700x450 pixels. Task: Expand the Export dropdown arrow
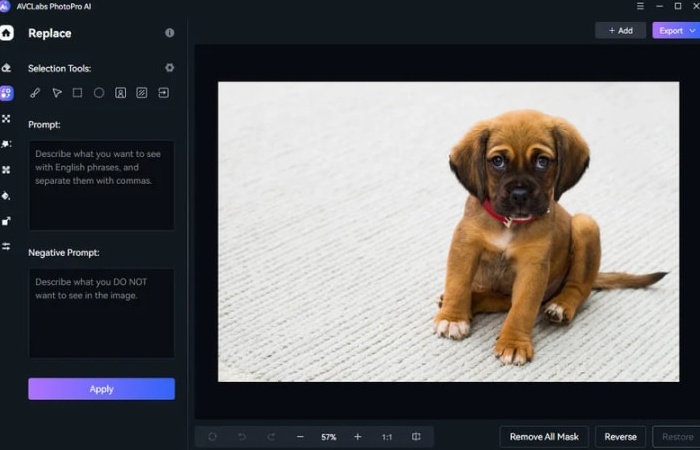(693, 31)
